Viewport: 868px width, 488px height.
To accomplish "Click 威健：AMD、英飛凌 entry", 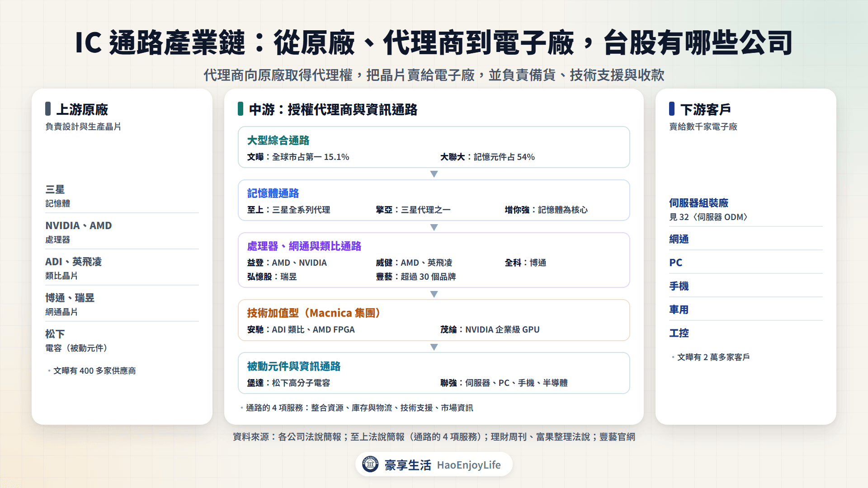I will [414, 263].
